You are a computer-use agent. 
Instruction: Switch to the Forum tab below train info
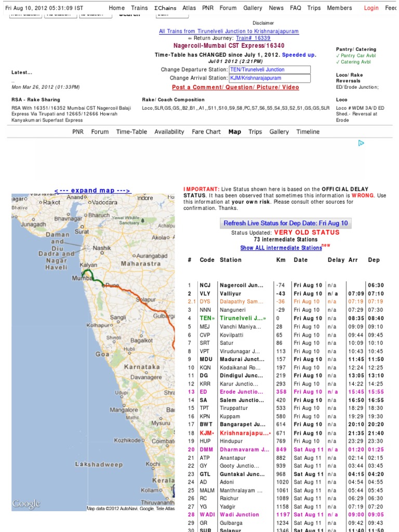[100, 131]
